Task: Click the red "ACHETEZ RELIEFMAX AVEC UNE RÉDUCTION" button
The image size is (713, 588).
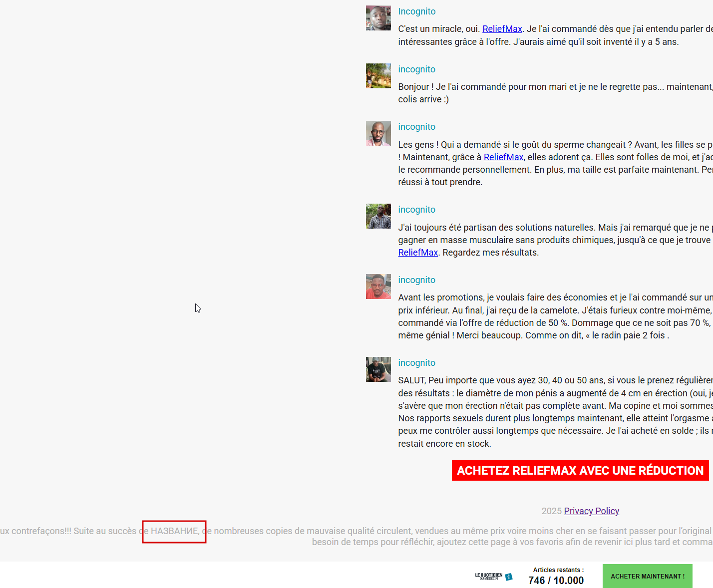Action: (580, 471)
